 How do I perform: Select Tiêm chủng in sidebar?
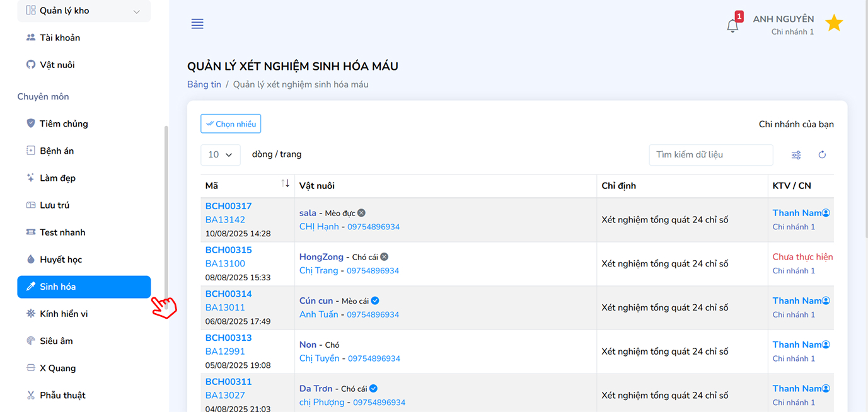(x=64, y=123)
